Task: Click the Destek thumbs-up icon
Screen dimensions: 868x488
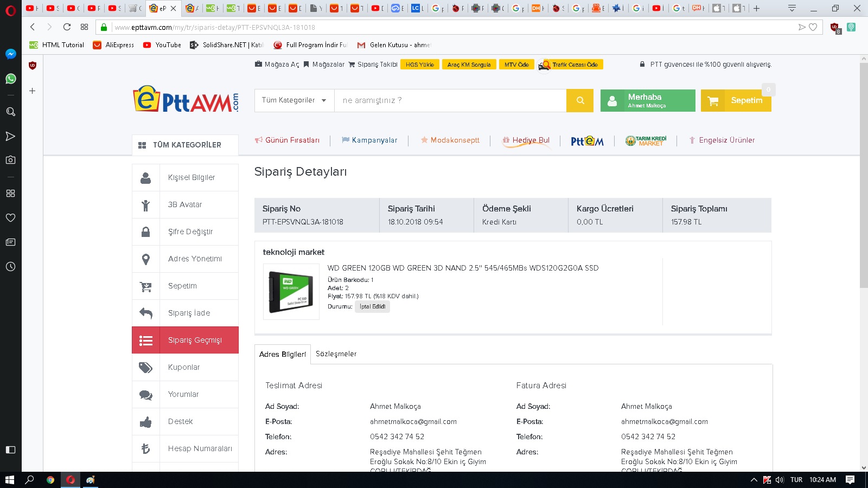Action: 145,422
